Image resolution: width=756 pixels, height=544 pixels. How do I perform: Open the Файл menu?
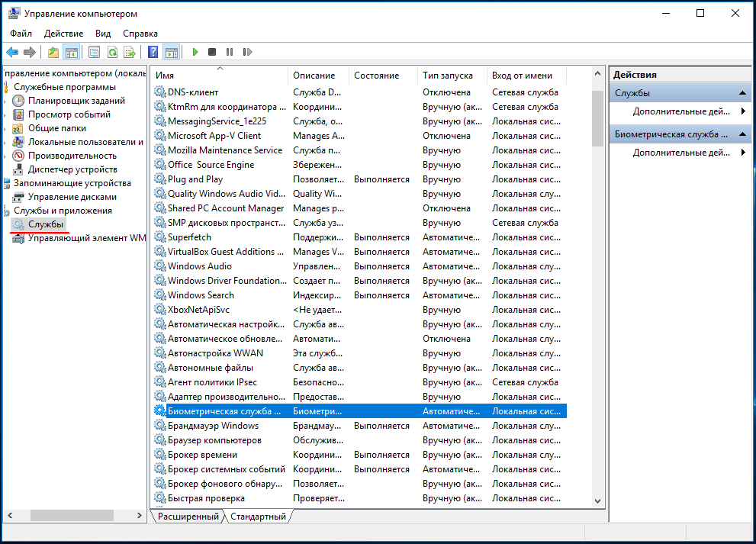pos(21,34)
